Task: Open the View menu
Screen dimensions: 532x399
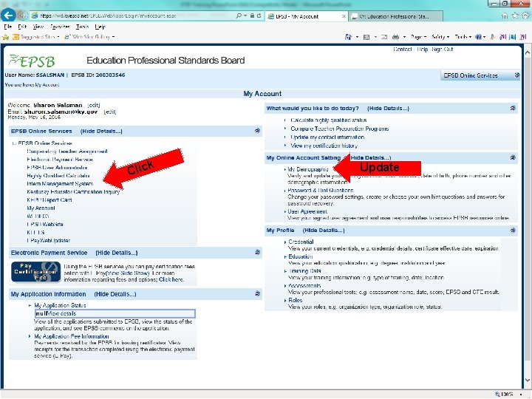Action: (x=38, y=27)
